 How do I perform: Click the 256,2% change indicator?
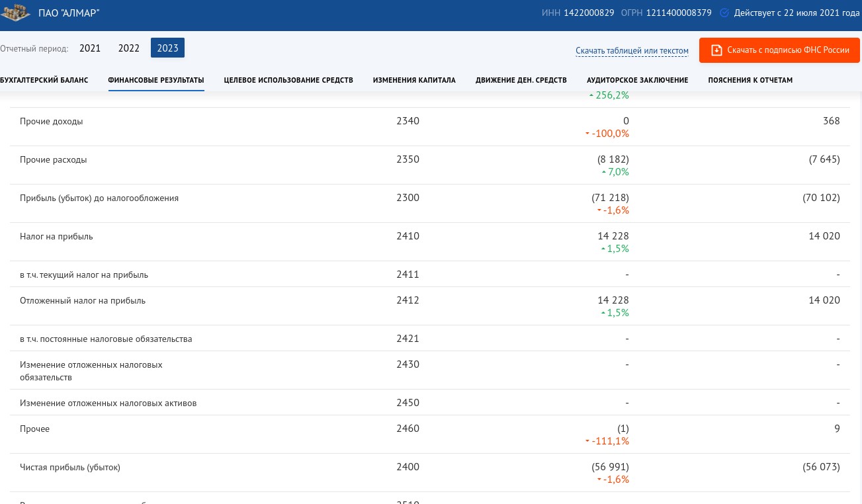tap(609, 95)
